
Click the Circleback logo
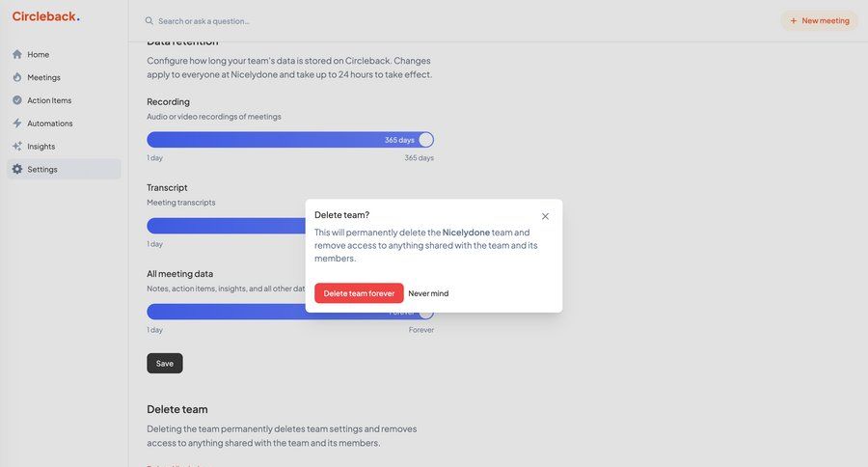point(45,16)
